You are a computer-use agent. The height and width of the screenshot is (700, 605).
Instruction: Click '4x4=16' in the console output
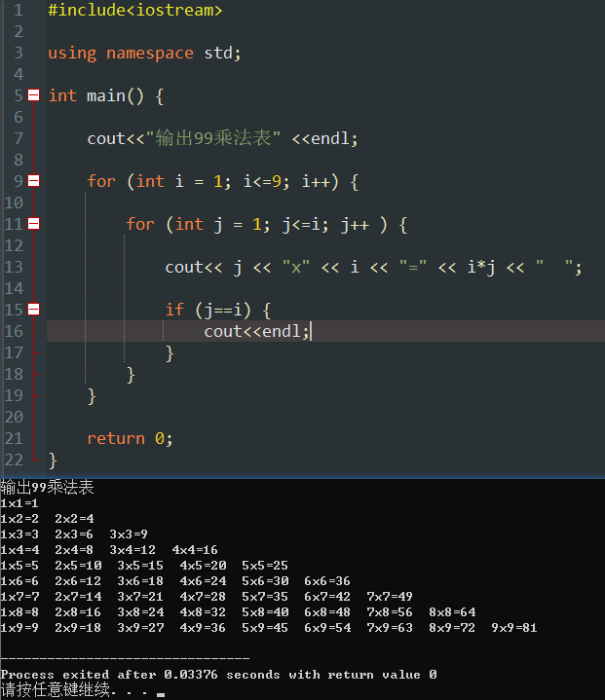coord(195,550)
